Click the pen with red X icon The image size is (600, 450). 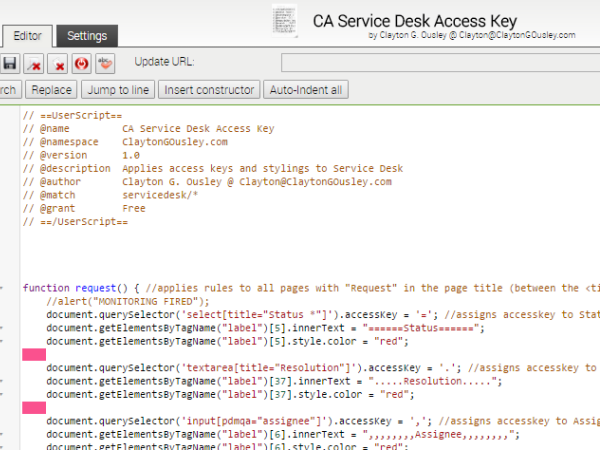(x=33, y=63)
